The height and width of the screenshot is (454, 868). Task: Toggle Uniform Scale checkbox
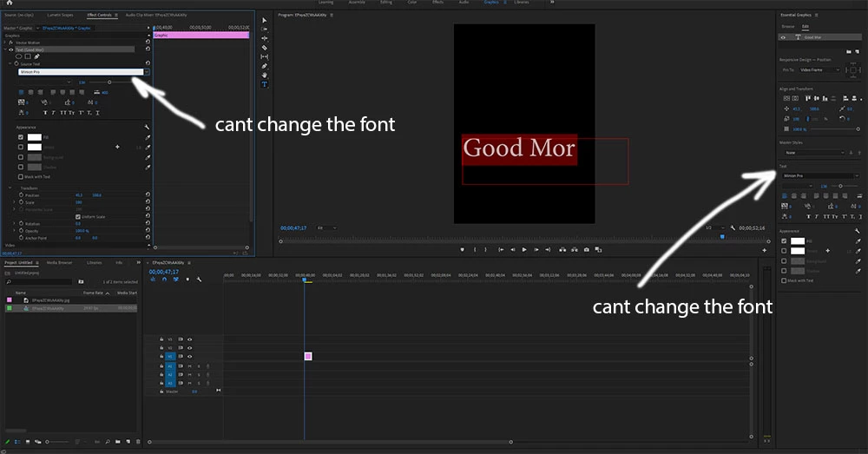tap(77, 216)
